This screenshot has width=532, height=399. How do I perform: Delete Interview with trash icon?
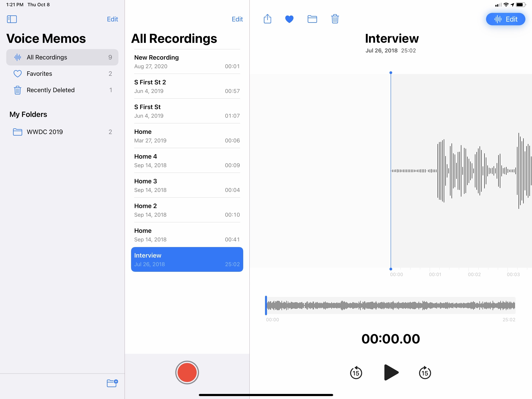point(335,19)
